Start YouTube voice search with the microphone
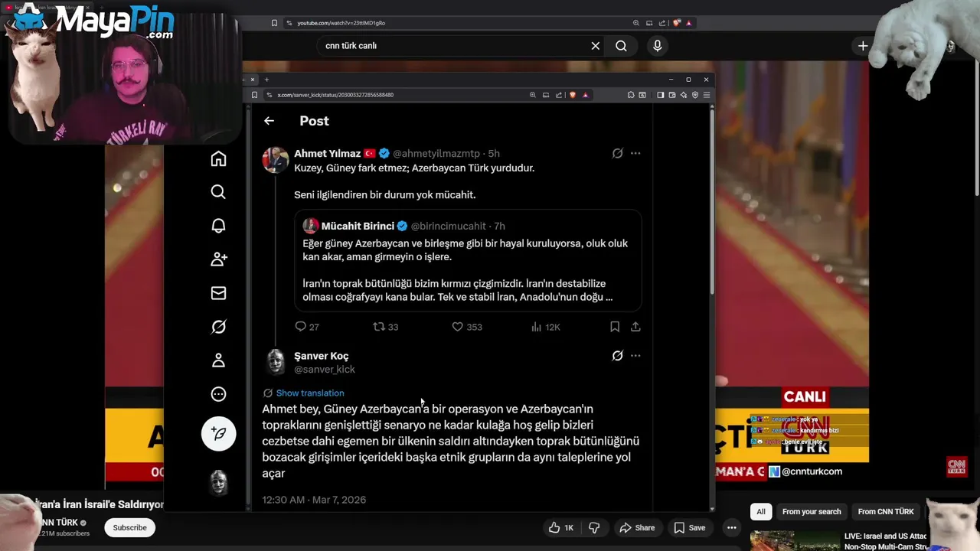 coord(657,46)
